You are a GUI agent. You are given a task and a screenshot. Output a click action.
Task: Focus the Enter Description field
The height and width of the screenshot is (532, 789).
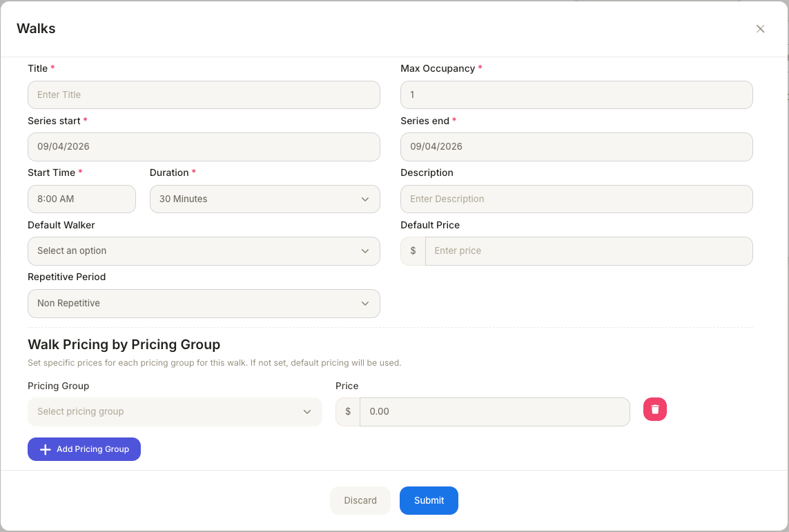tap(576, 199)
